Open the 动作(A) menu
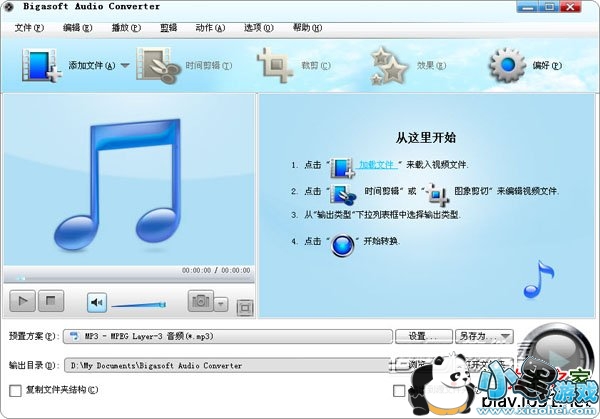Viewport: 600px width, 419px height. pyautogui.click(x=210, y=28)
